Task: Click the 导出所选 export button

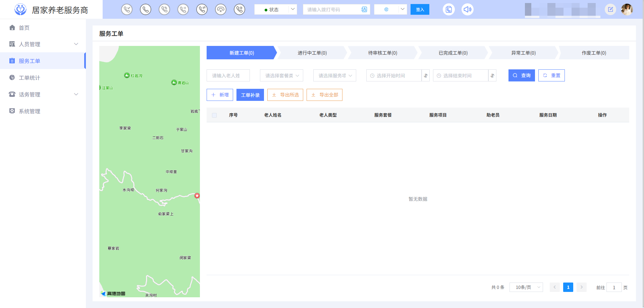Action: (x=285, y=95)
